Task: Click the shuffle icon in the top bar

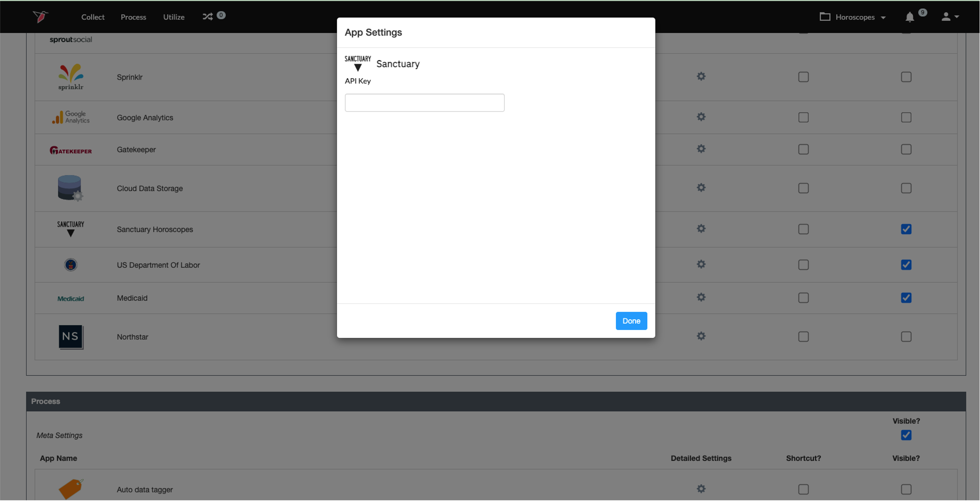Action: [x=207, y=16]
